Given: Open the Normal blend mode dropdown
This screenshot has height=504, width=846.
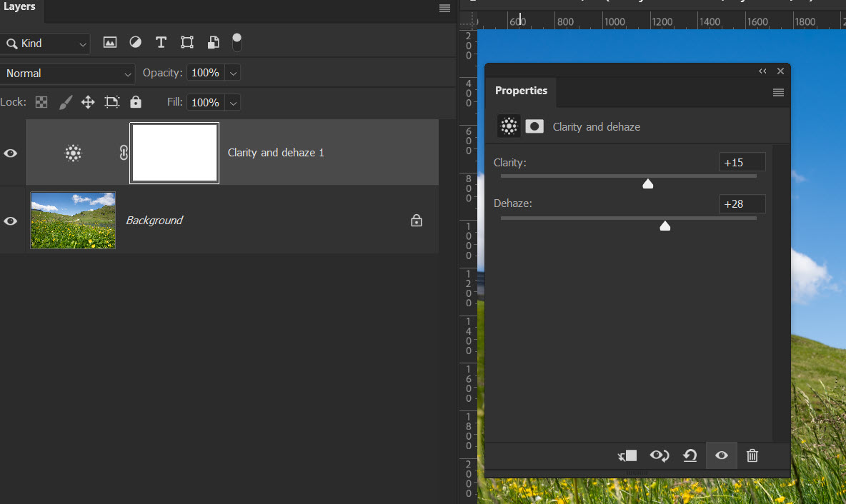Looking at the screenshot, I should 68,74.
